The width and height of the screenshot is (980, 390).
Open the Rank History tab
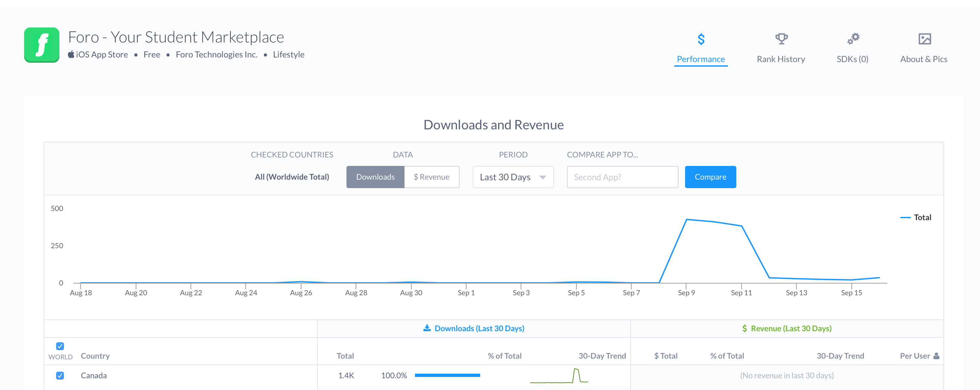point(781,59)
